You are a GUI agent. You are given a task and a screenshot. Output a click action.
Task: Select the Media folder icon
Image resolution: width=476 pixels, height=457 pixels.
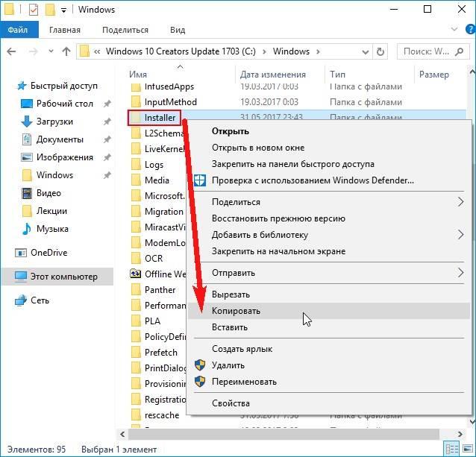(x=136, y=180)
